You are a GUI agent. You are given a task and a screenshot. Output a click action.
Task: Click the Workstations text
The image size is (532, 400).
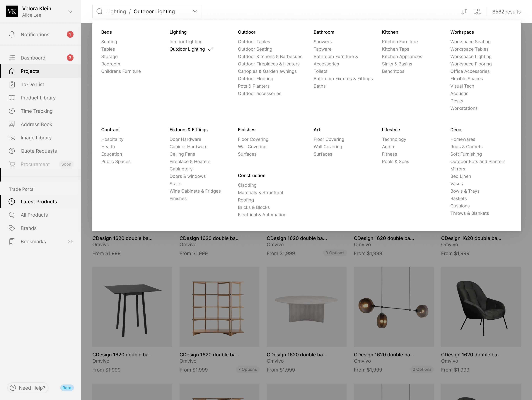464,108
